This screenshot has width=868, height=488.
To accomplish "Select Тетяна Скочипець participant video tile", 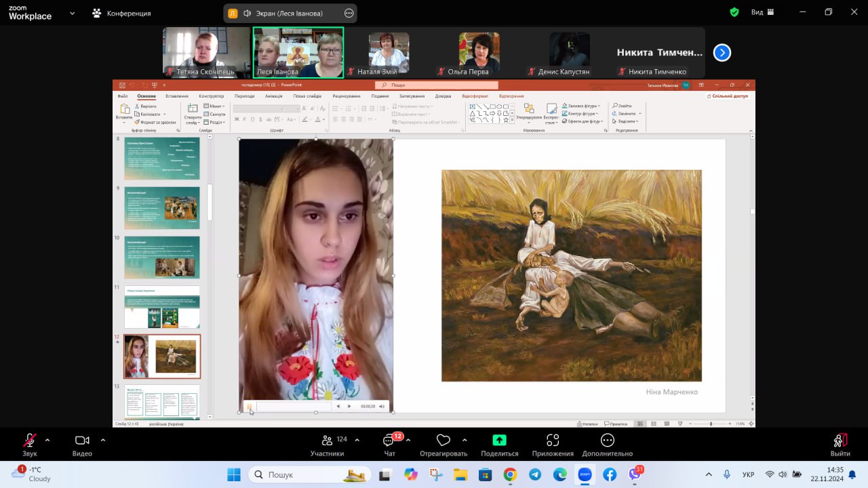I will 207,52.
